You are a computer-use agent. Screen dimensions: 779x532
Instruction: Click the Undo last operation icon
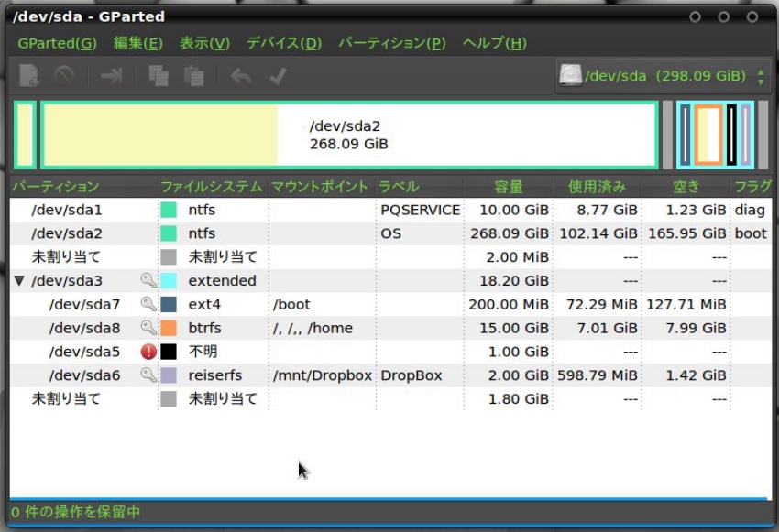tap(241, 76)
